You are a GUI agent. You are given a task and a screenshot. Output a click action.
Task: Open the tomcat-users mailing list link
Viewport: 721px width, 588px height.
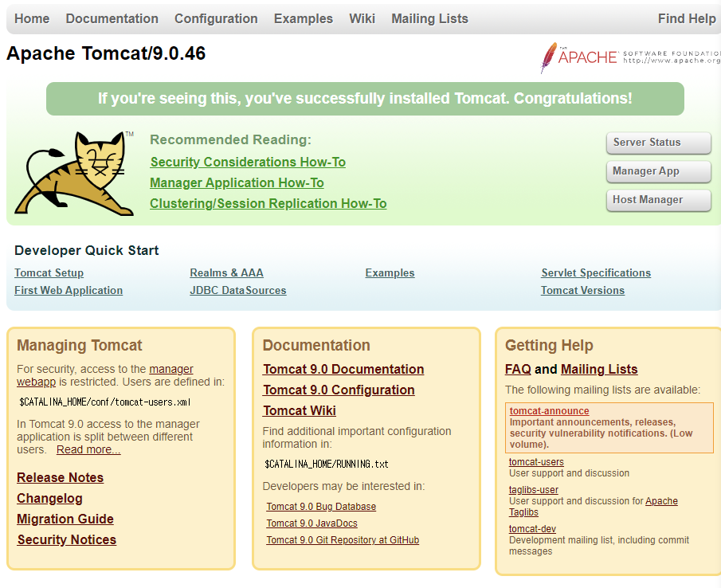(536, 462)
